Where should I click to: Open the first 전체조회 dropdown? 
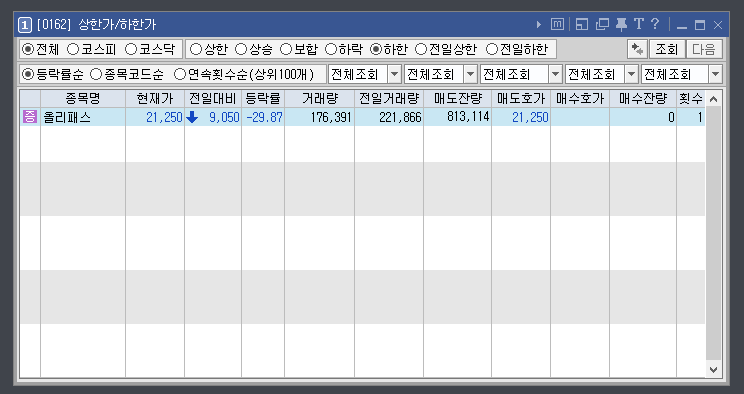[x=394, y=74]
